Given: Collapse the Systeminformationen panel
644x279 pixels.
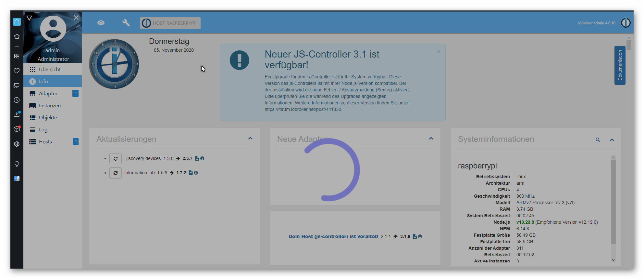Looking at the screenshot, I should [612, 140].
